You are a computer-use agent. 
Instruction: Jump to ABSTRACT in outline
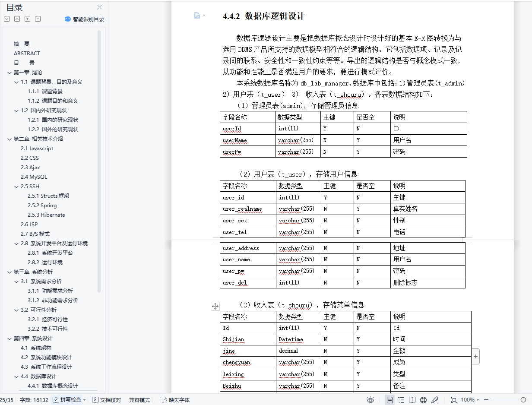coord(27,54)
